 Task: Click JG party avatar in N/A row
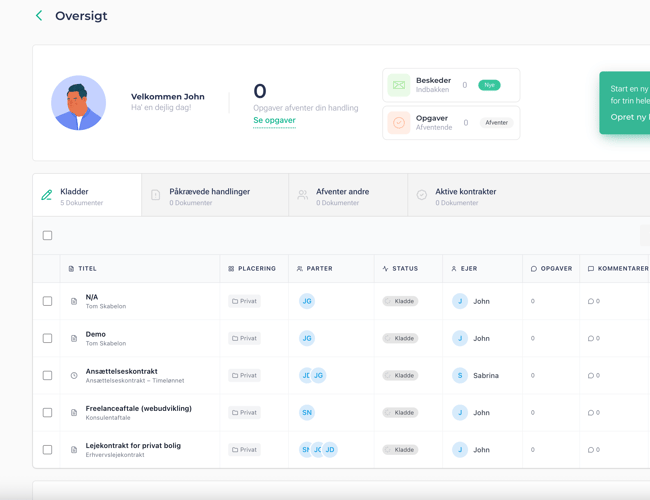[307, 301]
